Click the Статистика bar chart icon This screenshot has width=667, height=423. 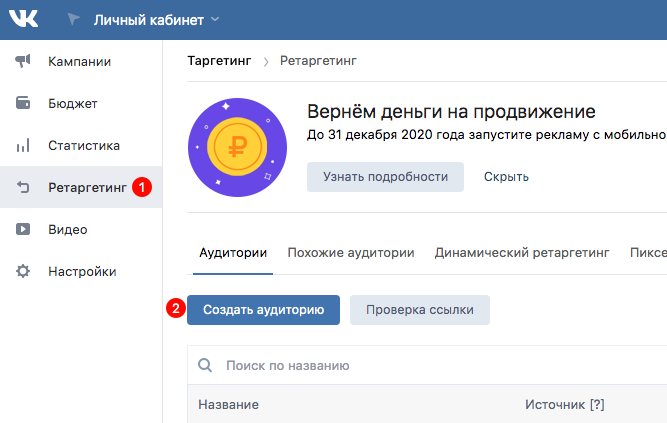tap(23, 145)
